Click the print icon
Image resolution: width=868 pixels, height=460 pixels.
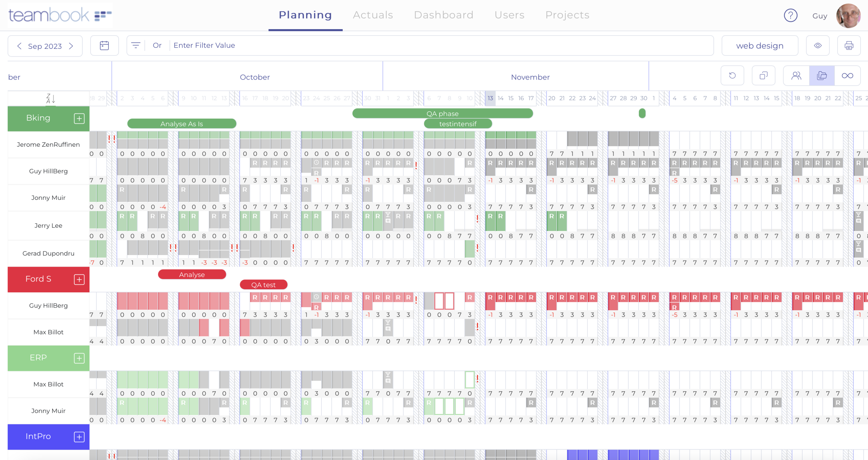849,45
